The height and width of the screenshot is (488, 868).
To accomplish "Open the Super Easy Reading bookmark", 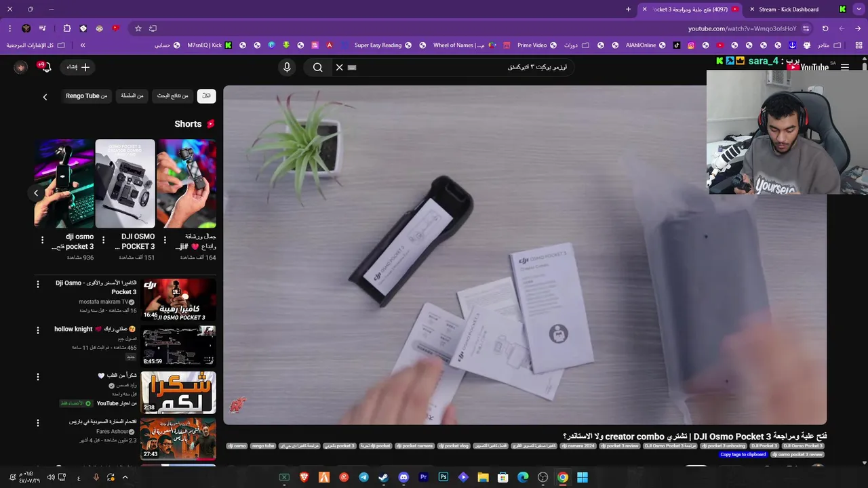I will pyautogui.click(x=383, y=45).
